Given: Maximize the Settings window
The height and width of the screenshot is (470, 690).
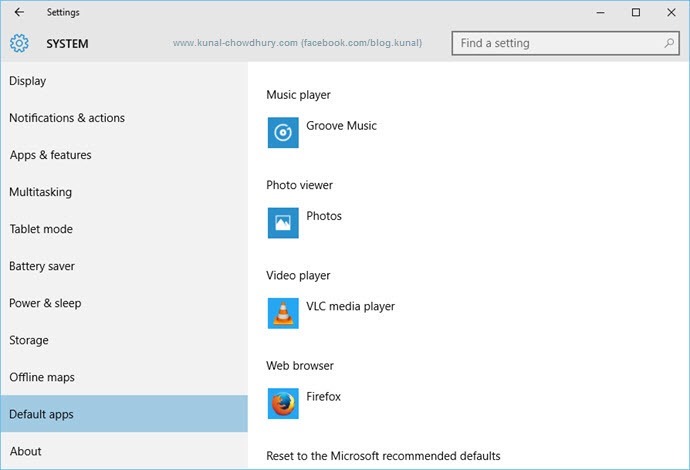Looking at the screenshot, I should [x=636, y=12].
